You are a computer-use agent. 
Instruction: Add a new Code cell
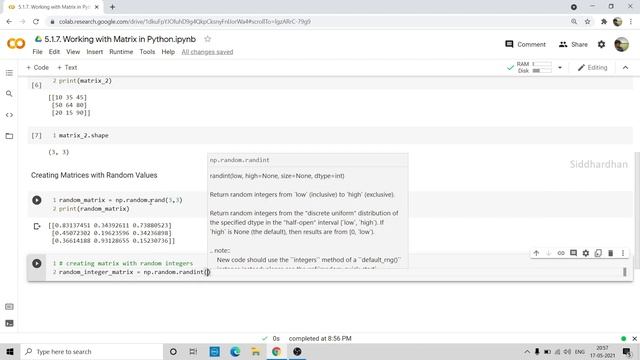38,67
